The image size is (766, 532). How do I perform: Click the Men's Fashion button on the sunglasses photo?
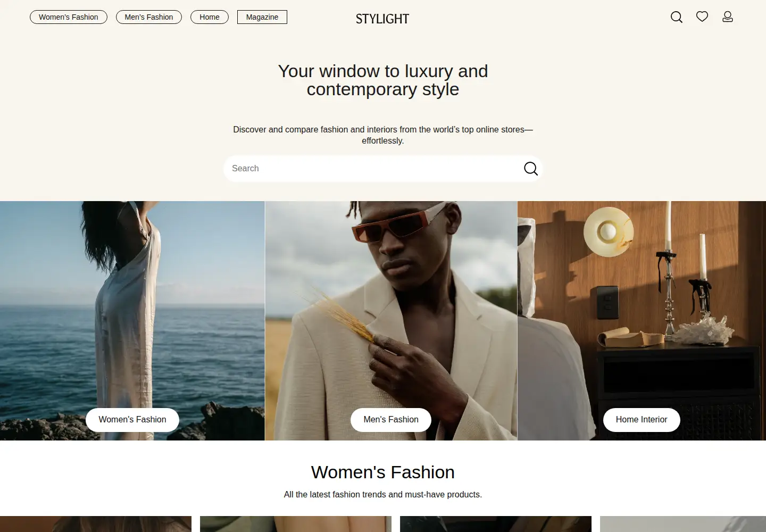[391, 420]
